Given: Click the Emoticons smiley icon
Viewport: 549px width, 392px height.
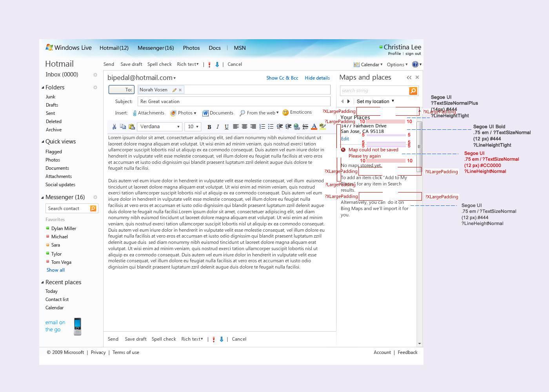Looking at the screenshot, I should (x=285, y=113).
